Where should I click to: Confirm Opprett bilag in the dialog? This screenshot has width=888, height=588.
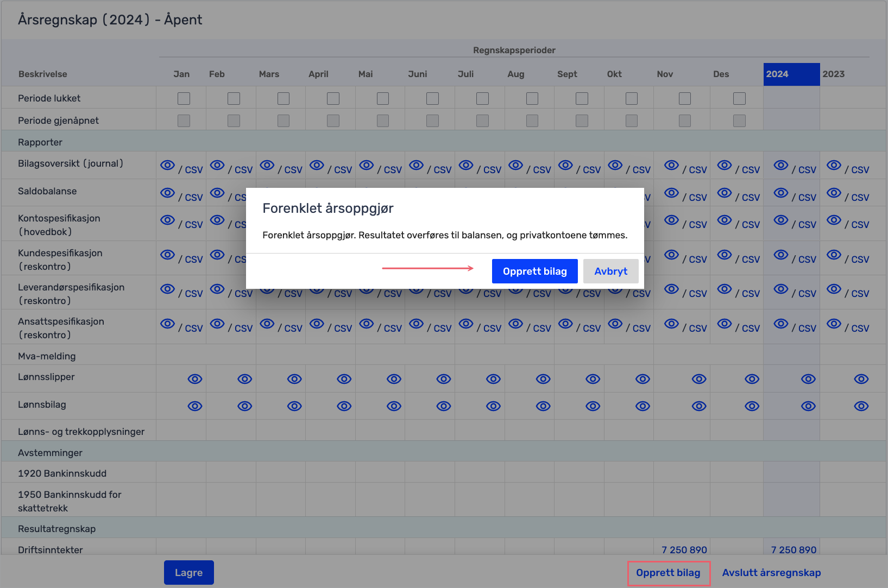(x=534, y=271)
